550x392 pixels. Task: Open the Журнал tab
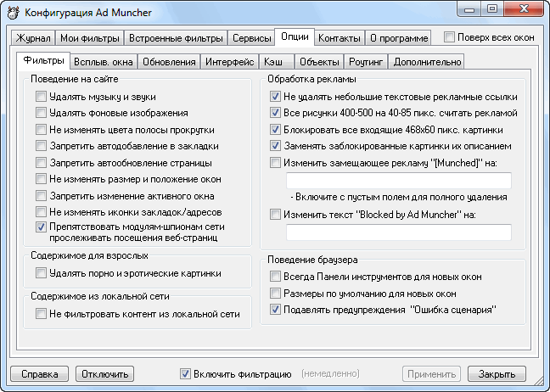[34, 38]
